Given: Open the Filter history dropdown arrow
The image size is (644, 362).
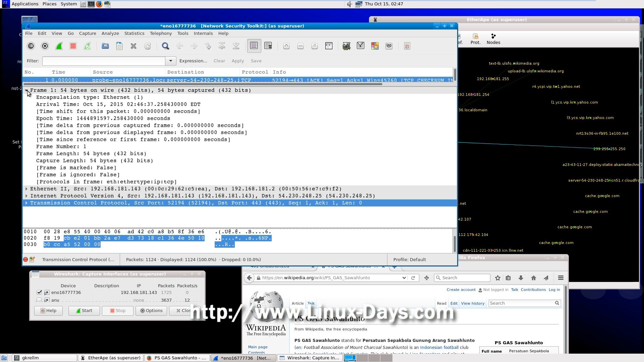Looking at the screenshot, I should click(170, 61).
